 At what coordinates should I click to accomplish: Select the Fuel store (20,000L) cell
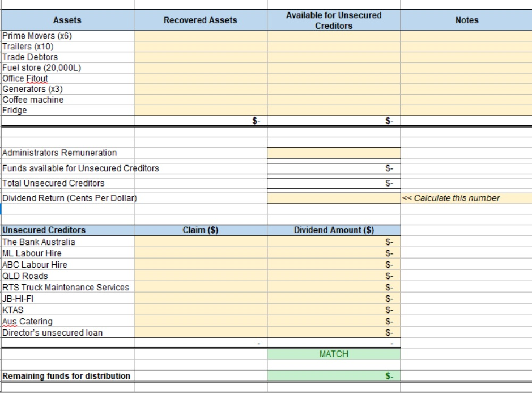pos(67,67)
